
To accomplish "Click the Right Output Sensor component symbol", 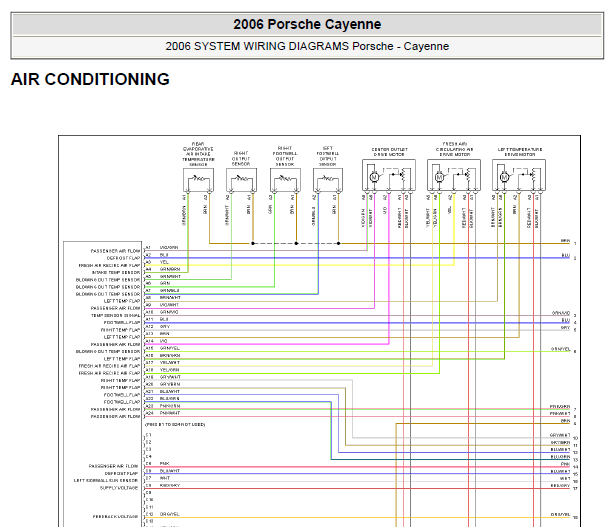I will (242, 180).
